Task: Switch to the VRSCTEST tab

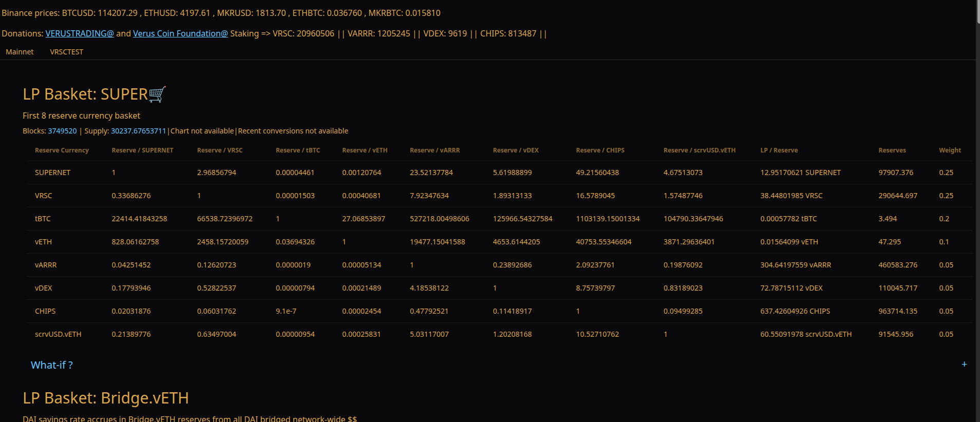Action: coord(66,52)
